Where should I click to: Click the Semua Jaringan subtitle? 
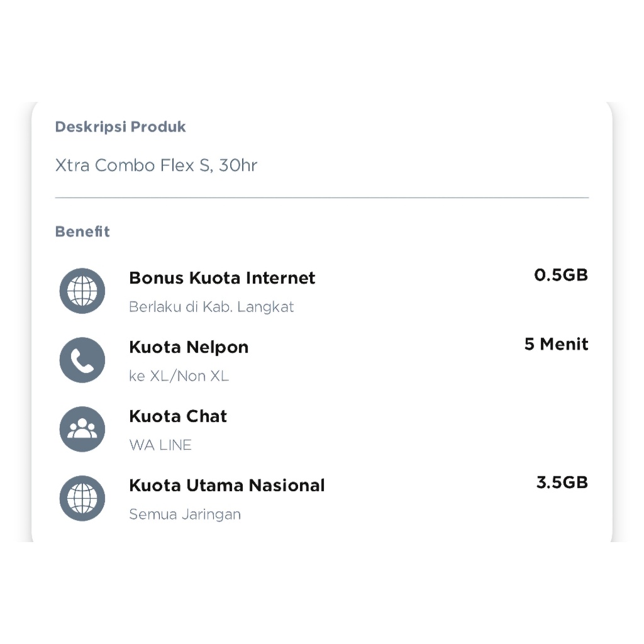(185, 514)
